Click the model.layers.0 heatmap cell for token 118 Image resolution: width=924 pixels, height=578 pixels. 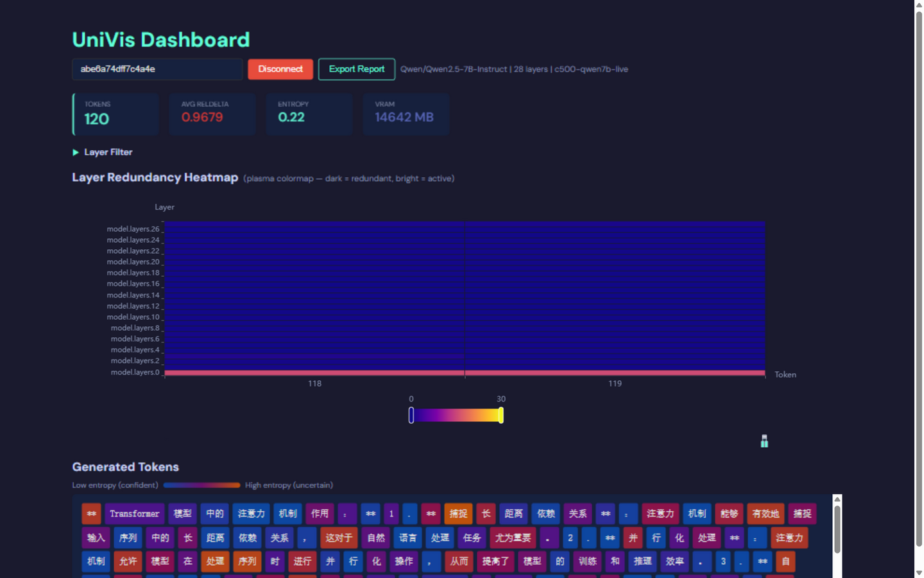(314, 372)
